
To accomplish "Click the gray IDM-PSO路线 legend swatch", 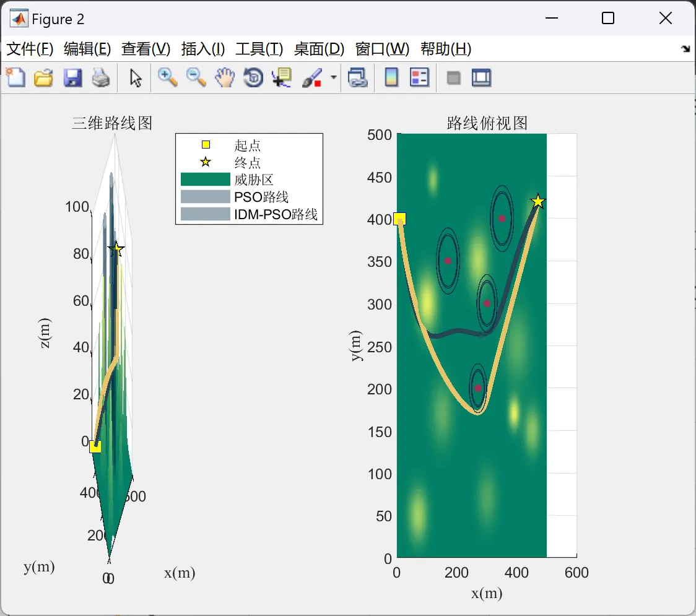I will pyautogui.click(x=206, y=214).
